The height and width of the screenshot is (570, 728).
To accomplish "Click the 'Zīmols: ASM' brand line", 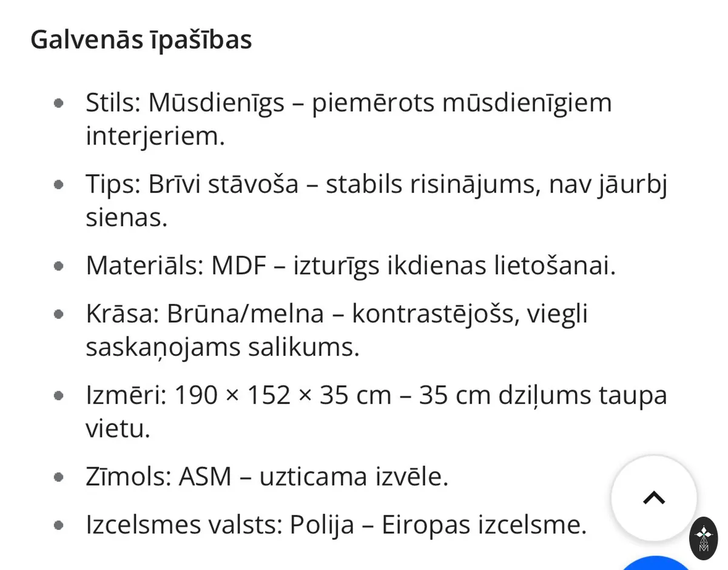I will click(267, 477).
